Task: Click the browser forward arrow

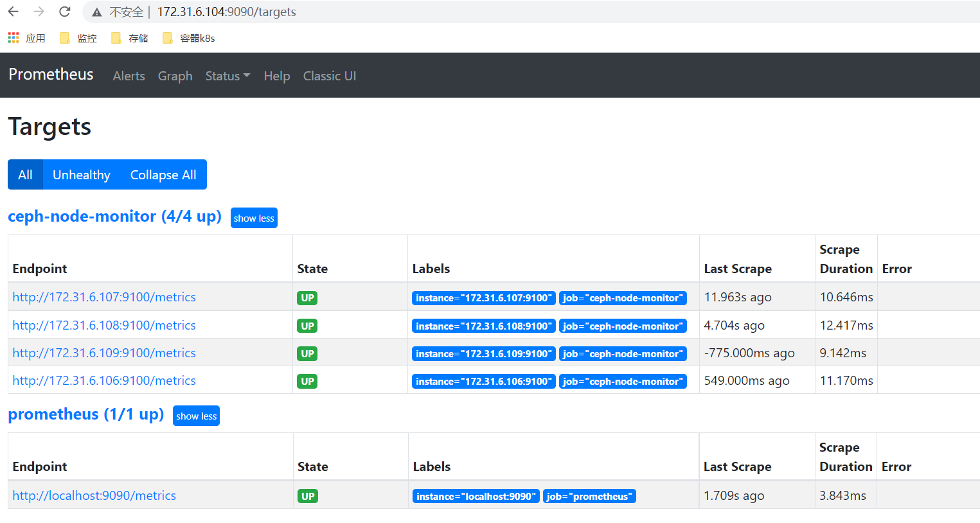Action: pos(39,12)
